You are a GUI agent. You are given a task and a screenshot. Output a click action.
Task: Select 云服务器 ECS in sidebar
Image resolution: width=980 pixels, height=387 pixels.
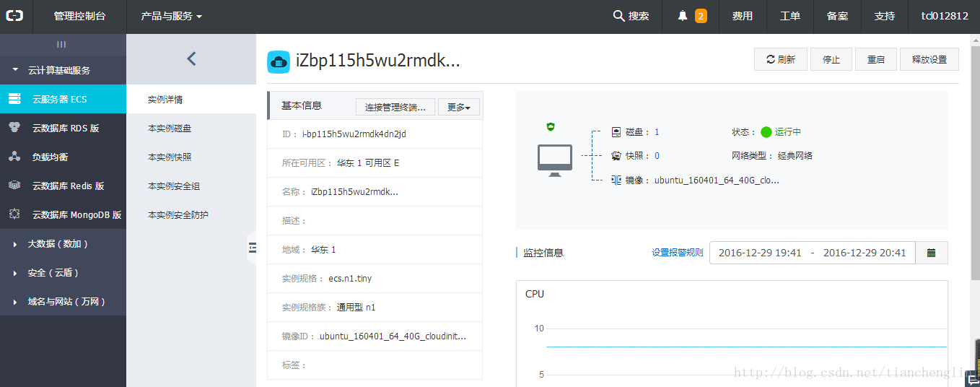tap(63, 99)
